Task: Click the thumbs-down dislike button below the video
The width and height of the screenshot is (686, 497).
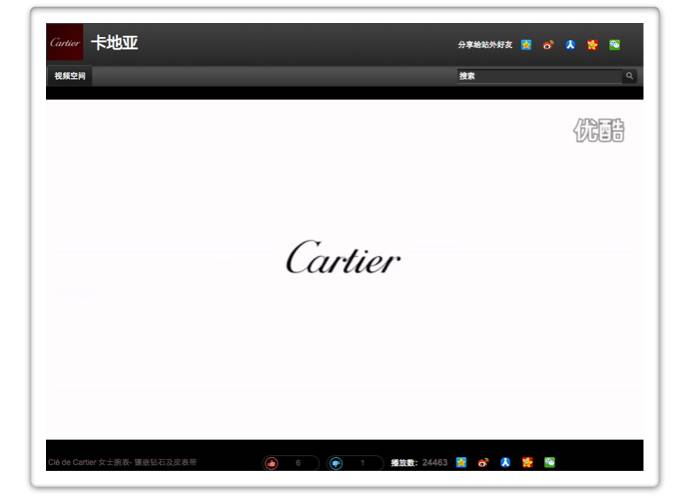Action: point(336,463)
